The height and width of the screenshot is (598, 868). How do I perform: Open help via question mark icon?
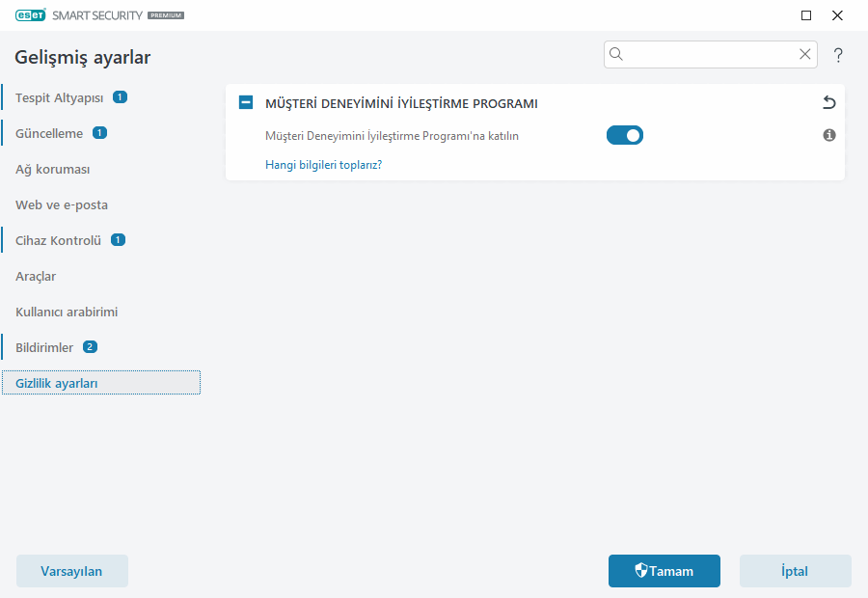point(837,55)
